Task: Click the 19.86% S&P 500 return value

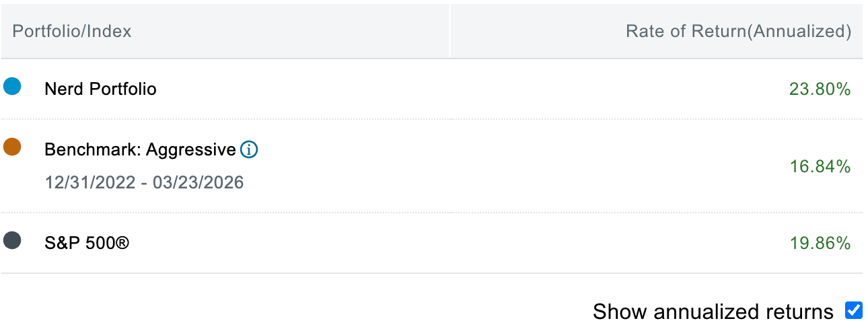Action: pyautogui.click(x=820, y=243)
